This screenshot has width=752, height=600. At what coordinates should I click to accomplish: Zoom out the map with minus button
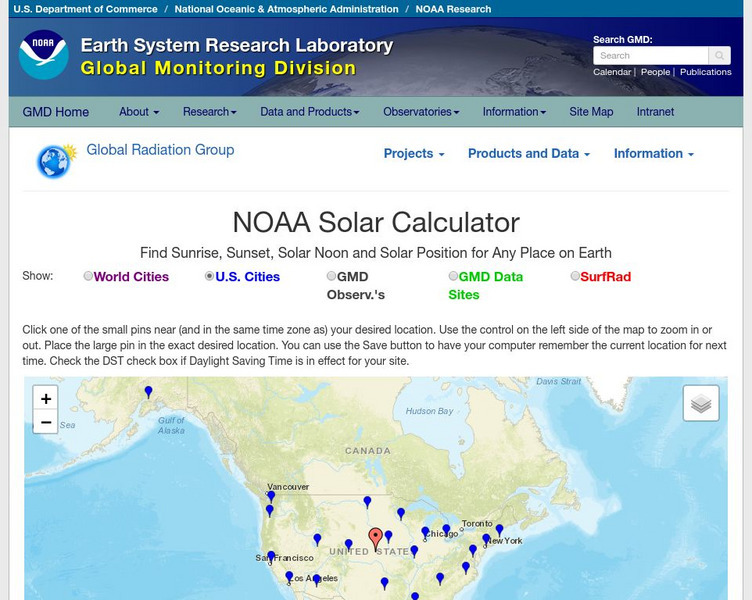(46, 422)
